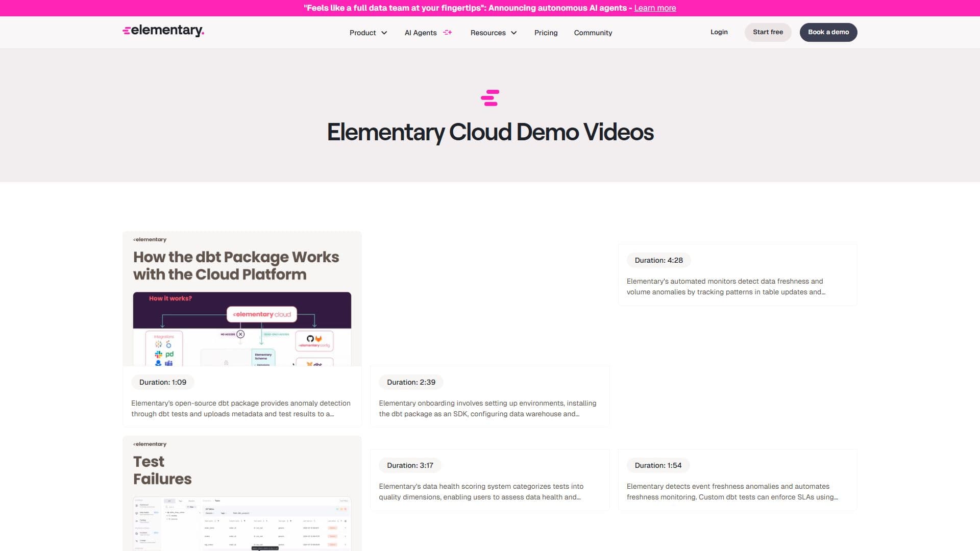This screenshot has width=980, height=551.
Task: Click the pink Elementary mark above the title
Action: point(490,98)
